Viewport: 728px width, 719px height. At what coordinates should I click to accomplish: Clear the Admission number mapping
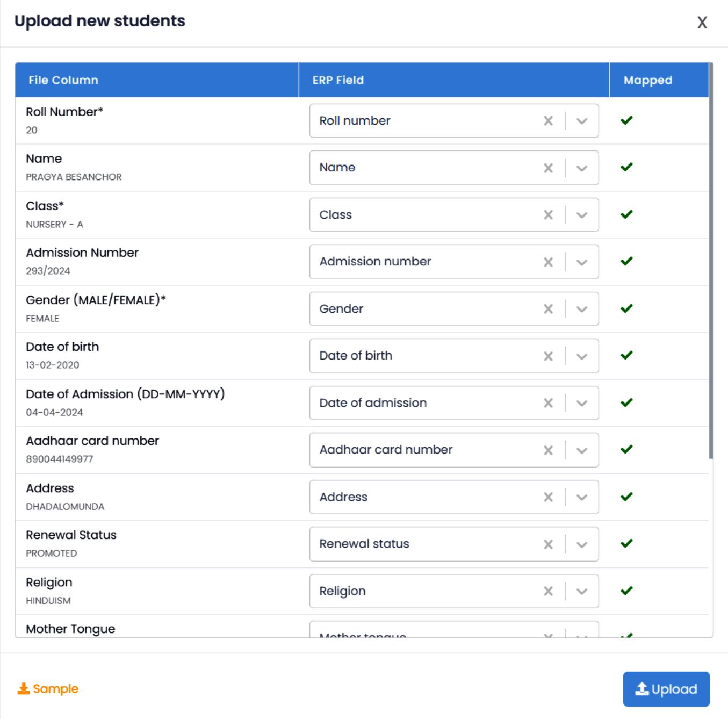tap(548, 262)
